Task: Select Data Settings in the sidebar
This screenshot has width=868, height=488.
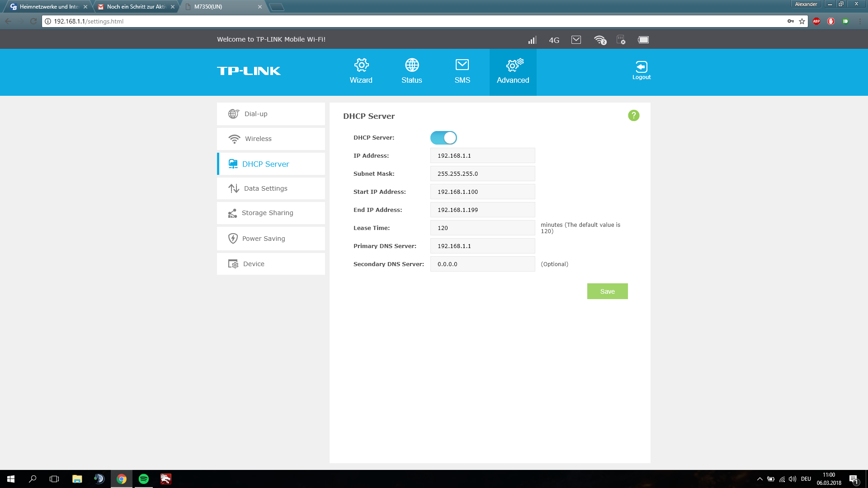Action: [x=271, y=188]
